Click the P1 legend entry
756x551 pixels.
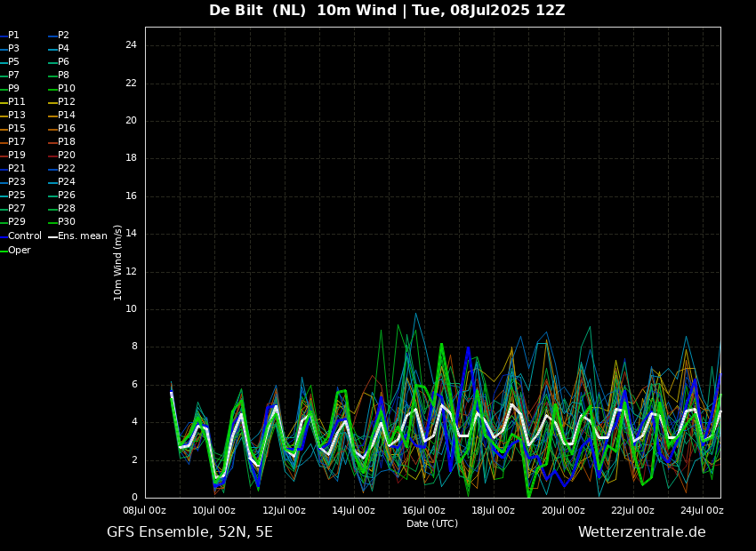pos(13,36)
